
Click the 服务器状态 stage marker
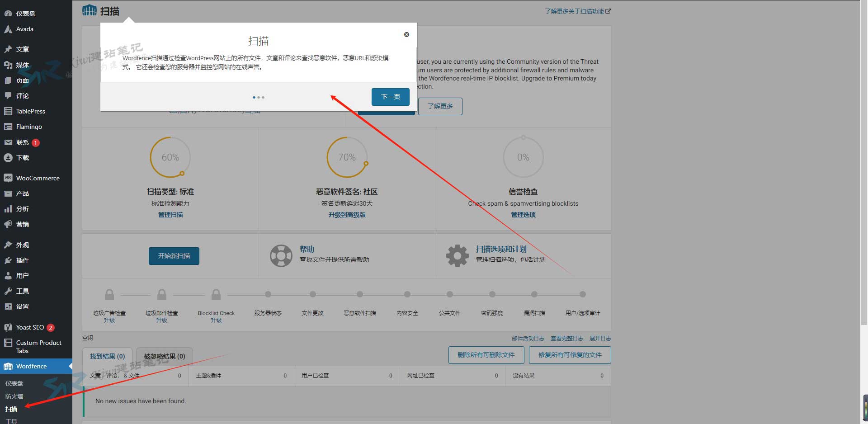pos(268,294)
